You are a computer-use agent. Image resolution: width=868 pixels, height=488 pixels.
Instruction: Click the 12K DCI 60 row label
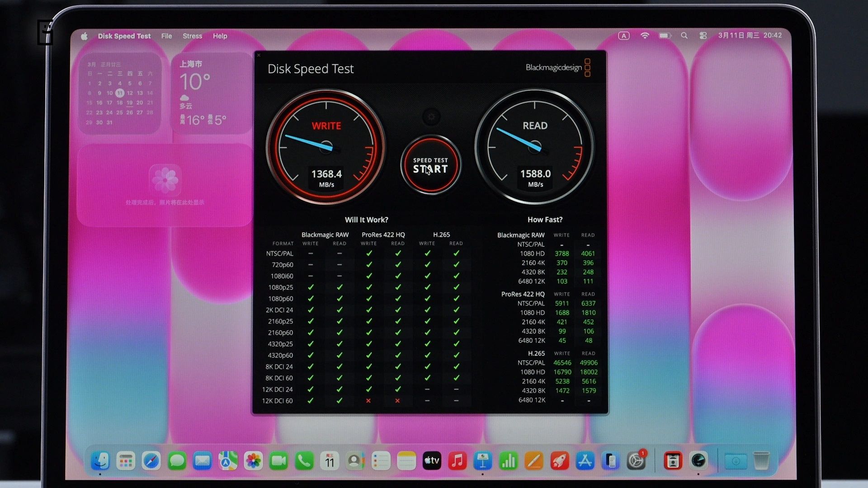[277, 401]
